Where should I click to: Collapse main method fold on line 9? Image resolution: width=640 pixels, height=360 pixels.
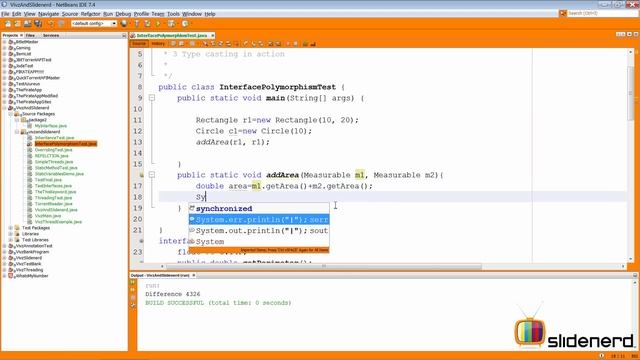(x=152, y=98)
